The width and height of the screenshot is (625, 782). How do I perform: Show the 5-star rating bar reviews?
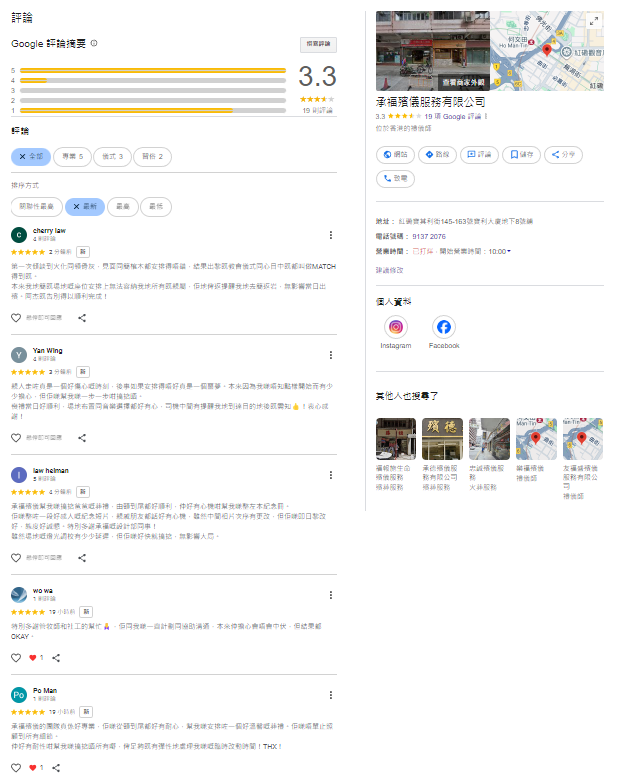(x=153, y=70)
